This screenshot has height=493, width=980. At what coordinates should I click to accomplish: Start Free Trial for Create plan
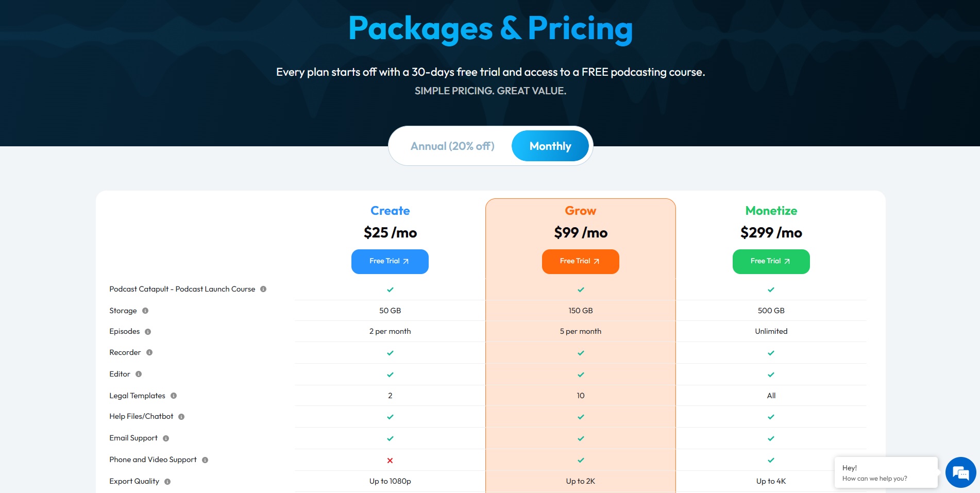(x=390, y=262)
